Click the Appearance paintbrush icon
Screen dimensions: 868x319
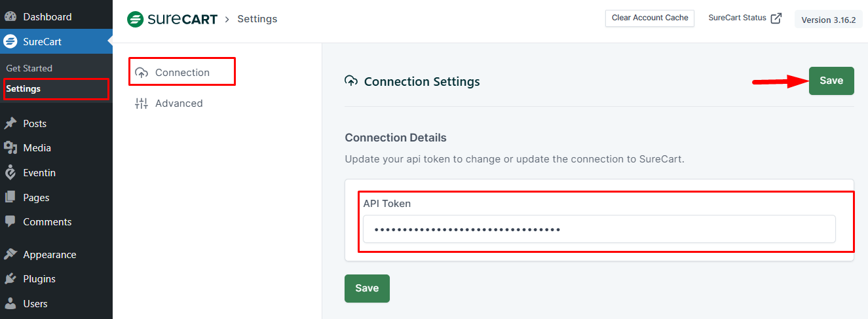click(x=10, y=255)
